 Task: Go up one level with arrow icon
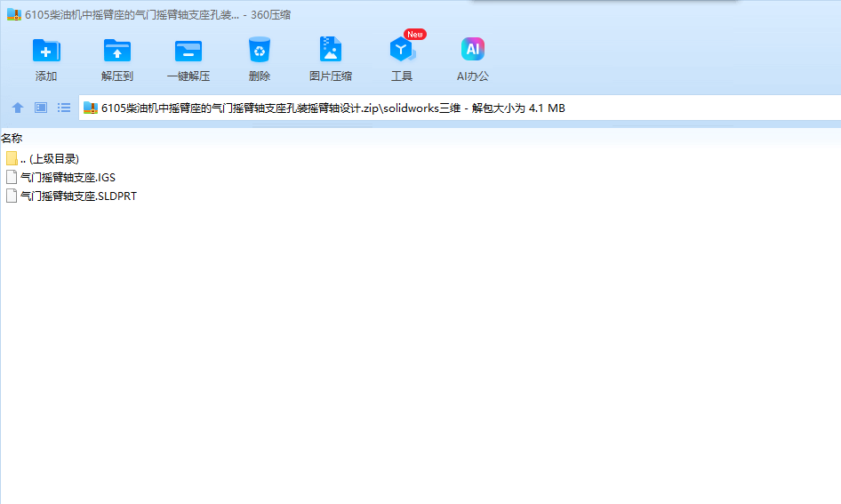(x=18, y=108)
